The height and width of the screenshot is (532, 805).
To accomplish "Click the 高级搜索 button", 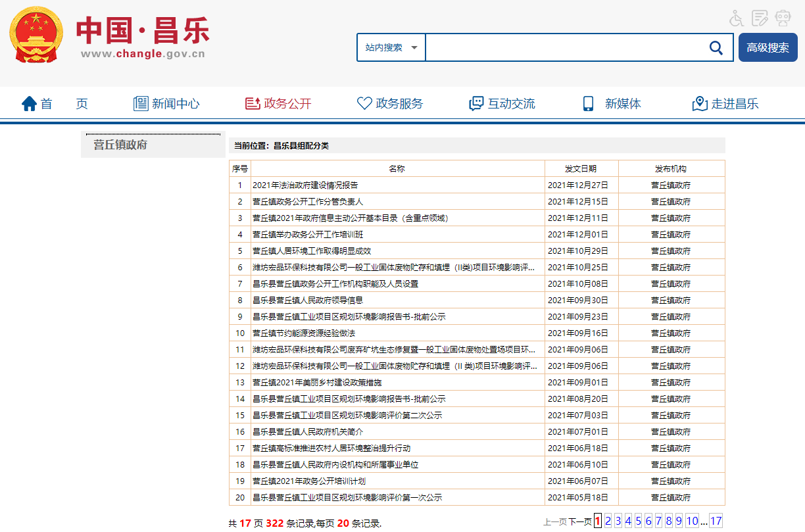I will pyautogui.click(x=768, y=47).
